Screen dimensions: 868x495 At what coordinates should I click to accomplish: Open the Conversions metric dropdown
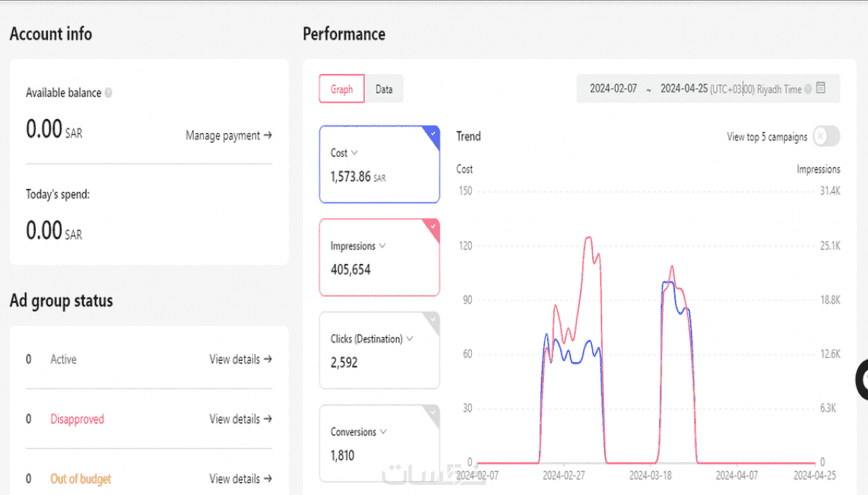[x=383, y=432]
